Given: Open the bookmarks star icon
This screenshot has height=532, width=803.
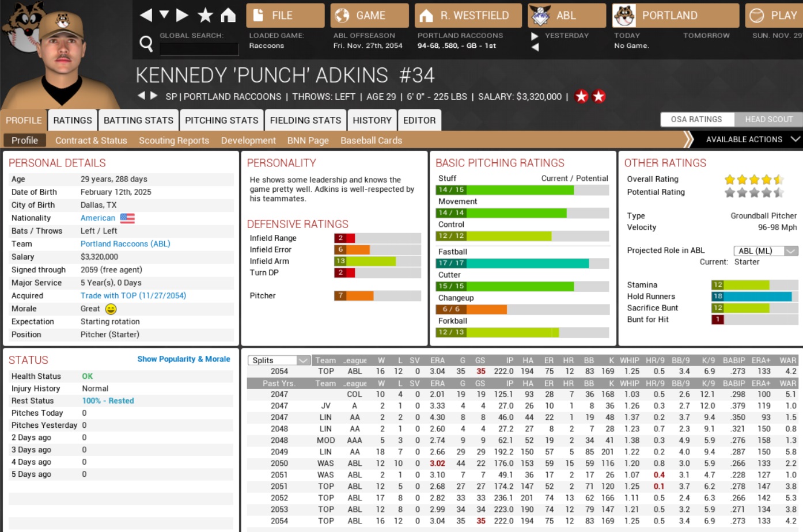Looking at the screenshot, I should pyautogui.click(x=205, y=16).
